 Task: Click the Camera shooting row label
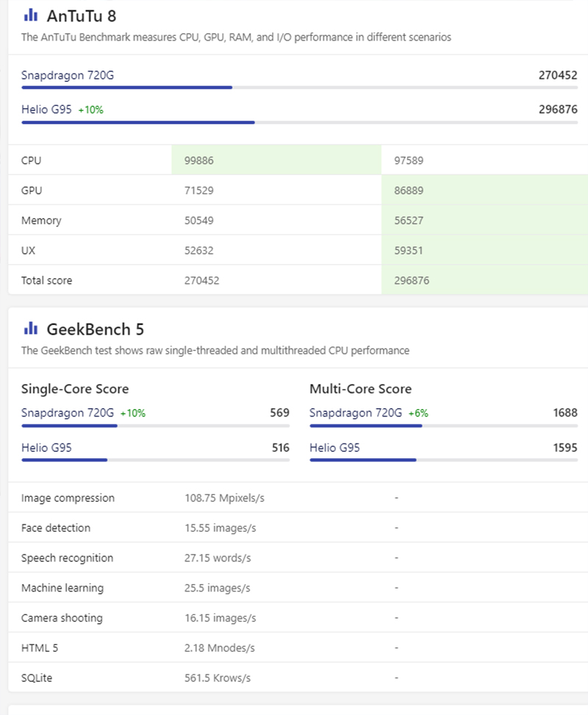click(62, 618)
